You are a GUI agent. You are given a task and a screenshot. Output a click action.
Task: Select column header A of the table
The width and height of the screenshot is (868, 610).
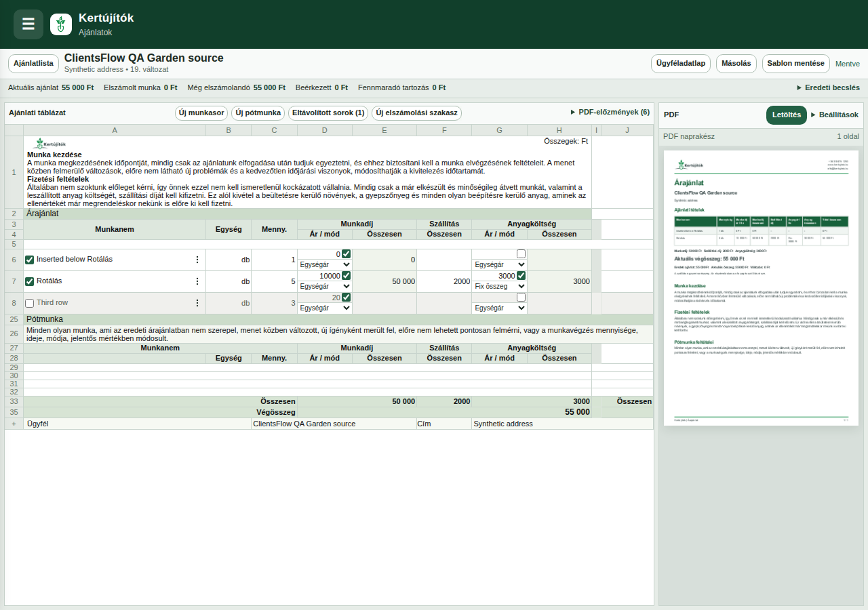point(115,130)
